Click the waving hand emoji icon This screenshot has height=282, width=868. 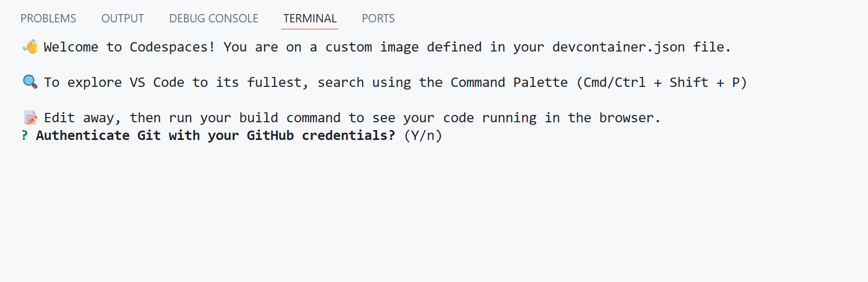tap(30, 47)
